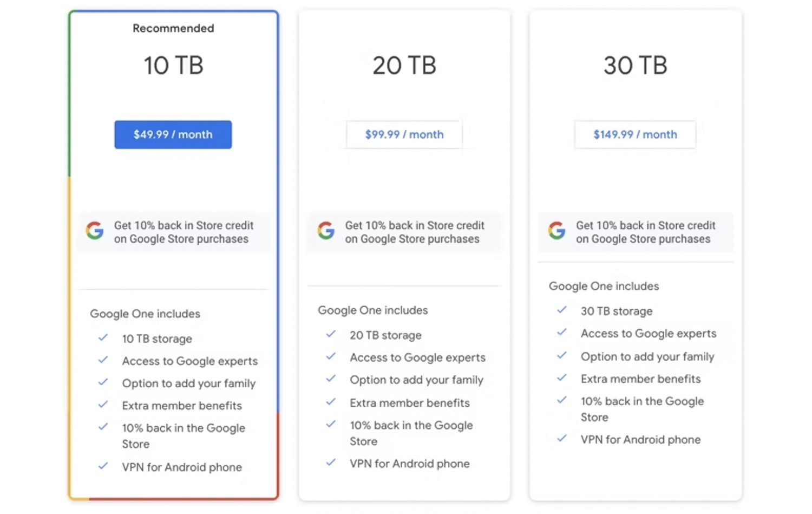Select the $149.99 / month plan button
Viewport: 812px width, 514px height.
pyautogui.click(x=634, y=134)
